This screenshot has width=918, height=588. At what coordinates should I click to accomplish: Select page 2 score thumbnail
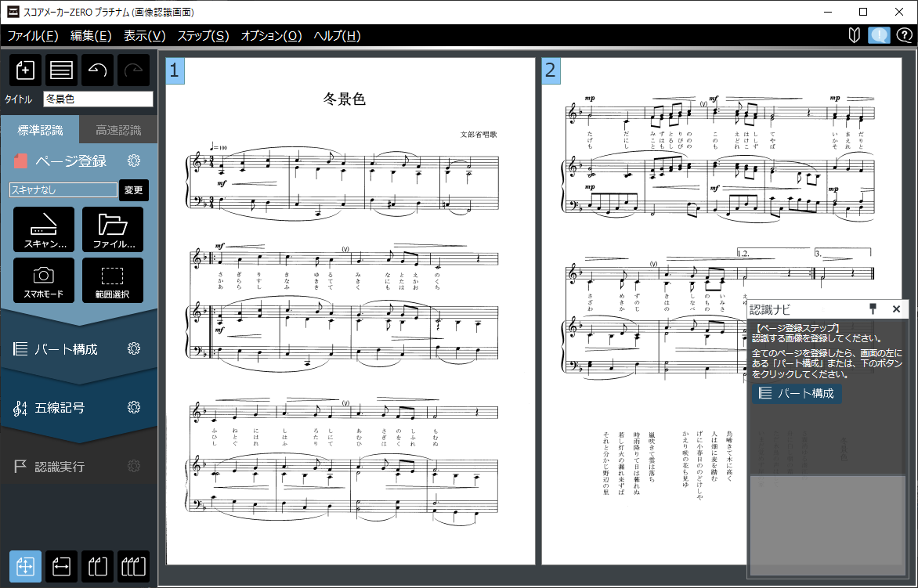tap(721, 311)
